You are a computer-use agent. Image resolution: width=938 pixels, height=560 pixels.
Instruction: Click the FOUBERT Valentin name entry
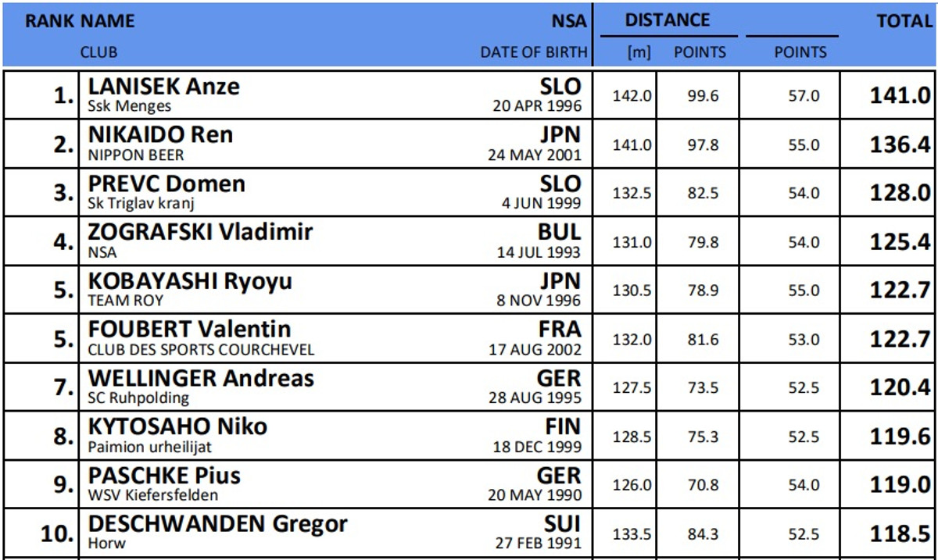(x=189, y=329)
